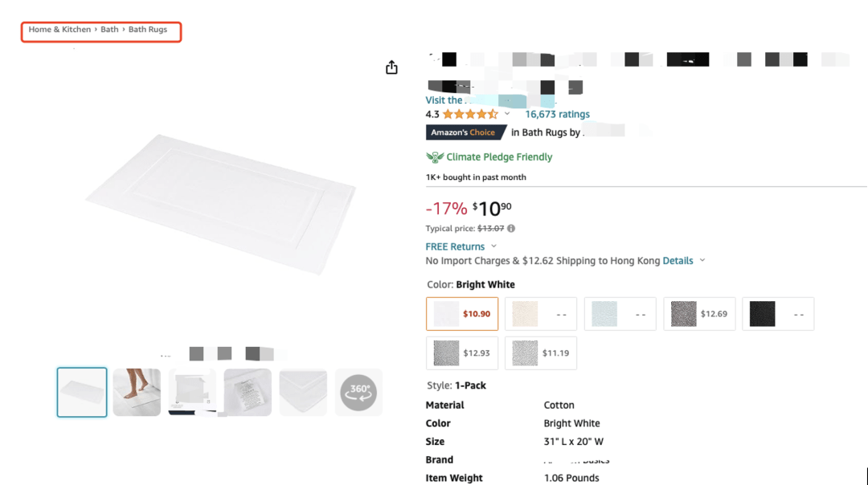Click the share icon above product image
Viewport: 868px width, 485px height.
point(391,67)
